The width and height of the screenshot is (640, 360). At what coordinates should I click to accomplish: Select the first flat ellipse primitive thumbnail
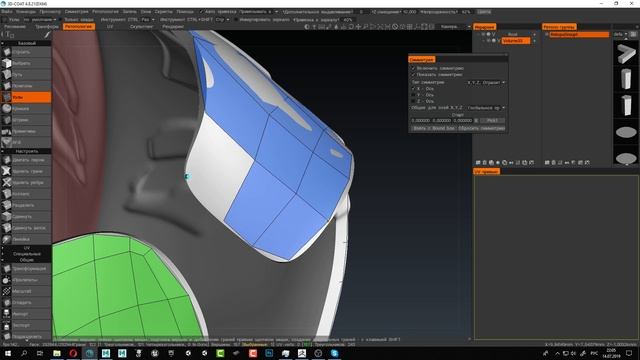click(626, 132)
